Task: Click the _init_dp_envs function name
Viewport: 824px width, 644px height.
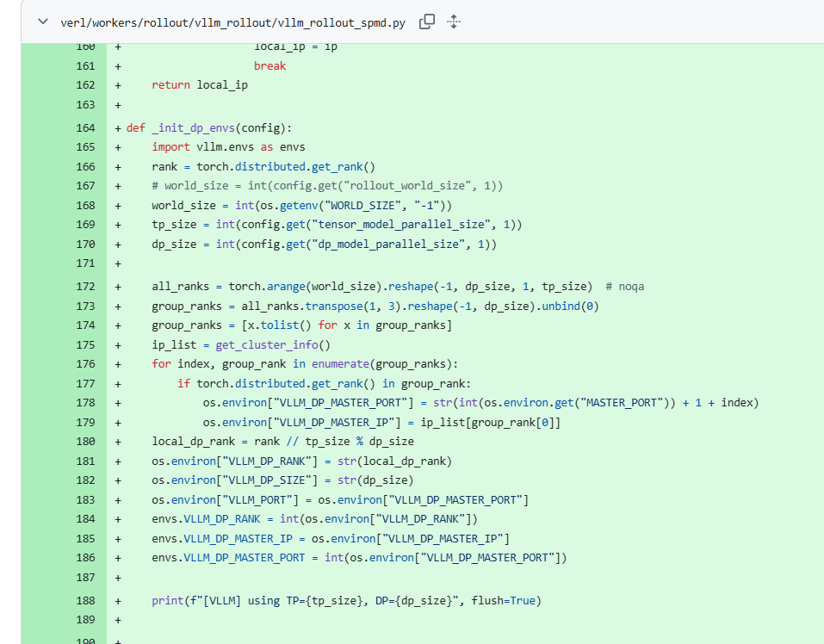Action: click(x=193, y=127)
